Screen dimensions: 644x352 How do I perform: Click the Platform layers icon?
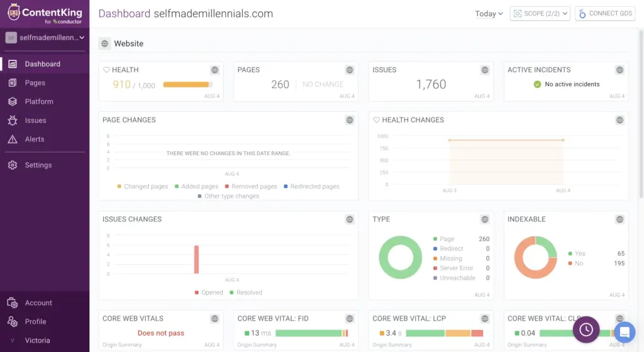(13, 102)
